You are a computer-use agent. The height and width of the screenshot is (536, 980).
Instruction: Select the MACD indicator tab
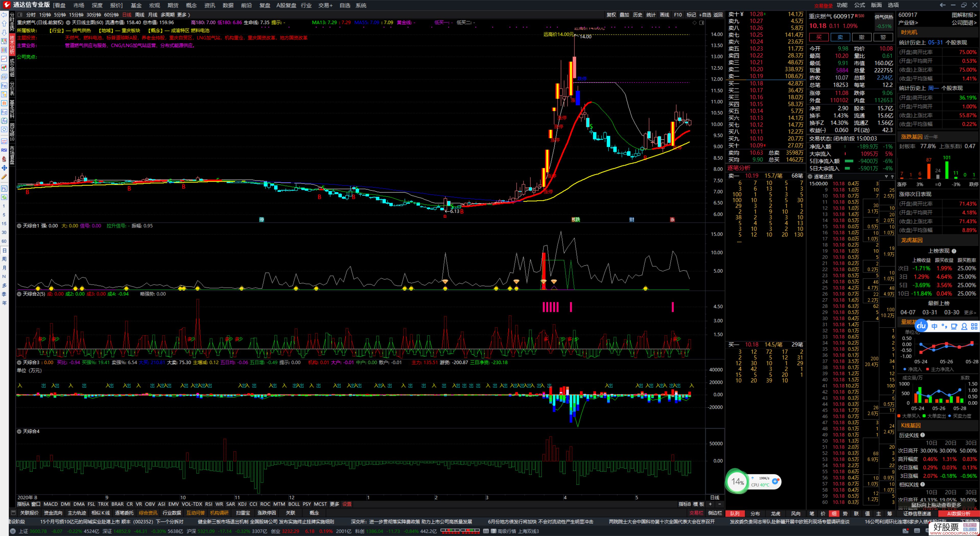[51, 504]
